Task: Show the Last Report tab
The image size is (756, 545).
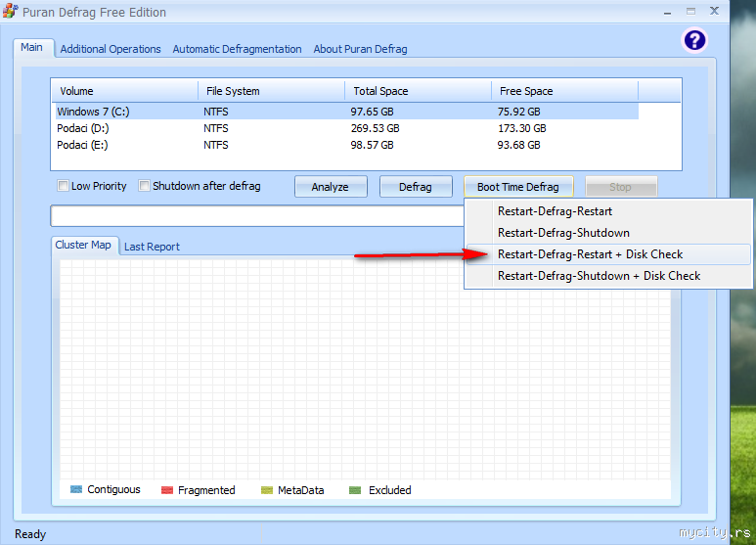Action: pos(152,247)
